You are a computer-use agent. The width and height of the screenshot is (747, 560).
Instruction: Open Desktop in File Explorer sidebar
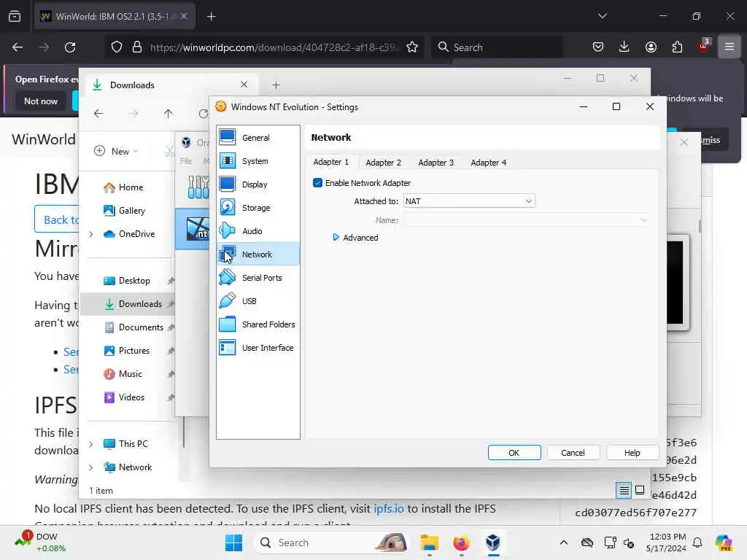127,281
